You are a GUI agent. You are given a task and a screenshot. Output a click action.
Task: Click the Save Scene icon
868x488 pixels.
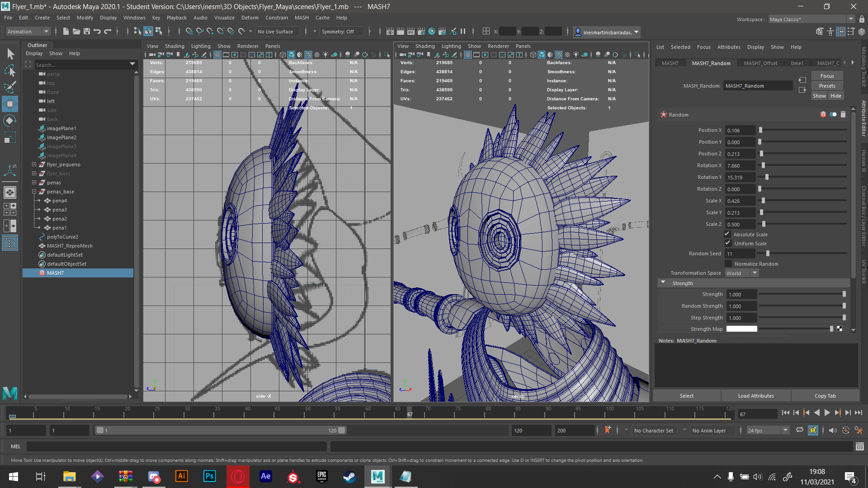[x=87, y=31]
